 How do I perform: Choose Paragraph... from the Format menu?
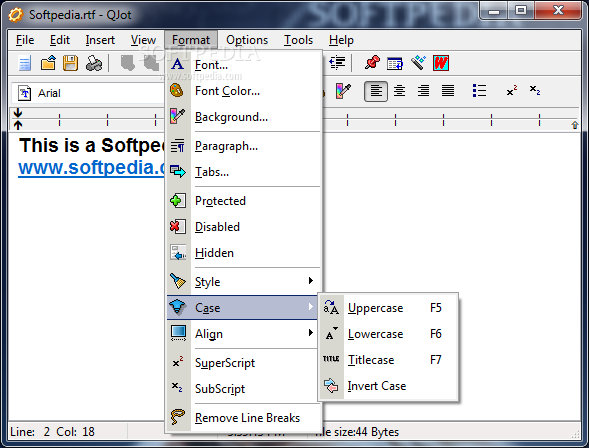click(x=243, y=146)
